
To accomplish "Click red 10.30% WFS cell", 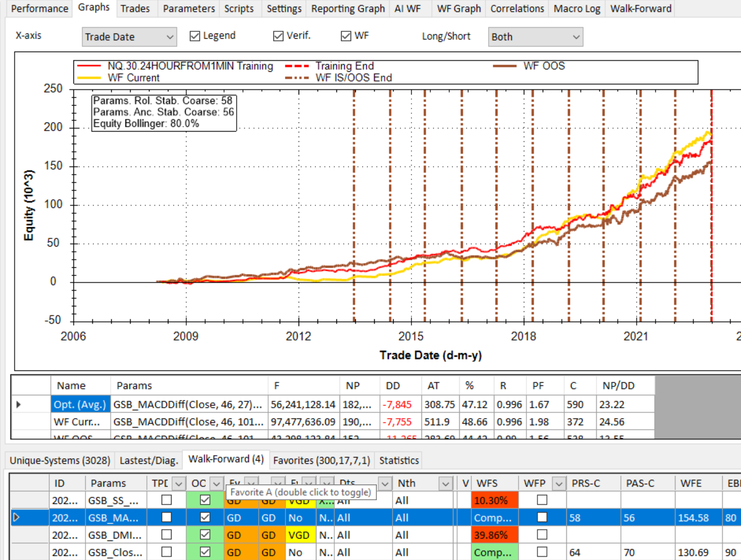I will (x=494, y=500).
